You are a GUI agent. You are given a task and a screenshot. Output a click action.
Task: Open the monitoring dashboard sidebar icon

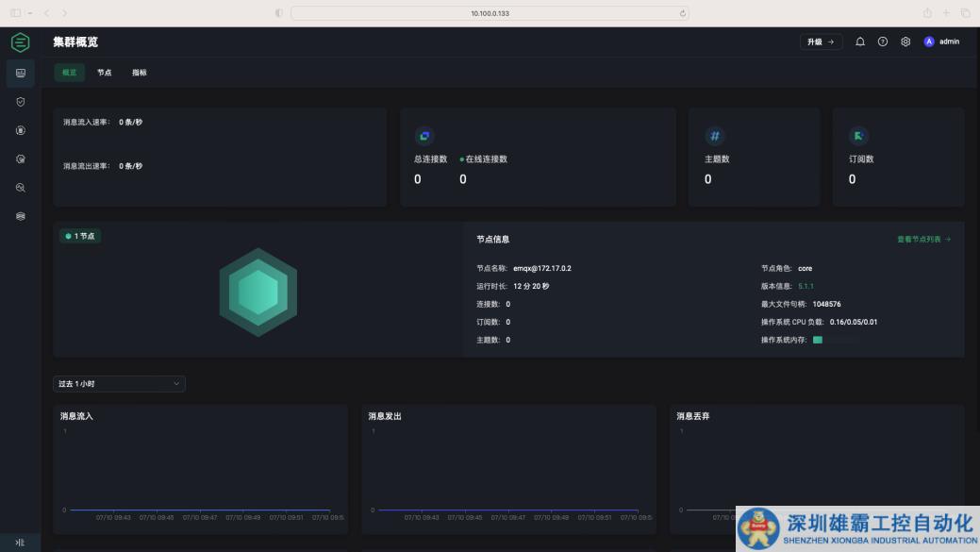tap(20, 73)
